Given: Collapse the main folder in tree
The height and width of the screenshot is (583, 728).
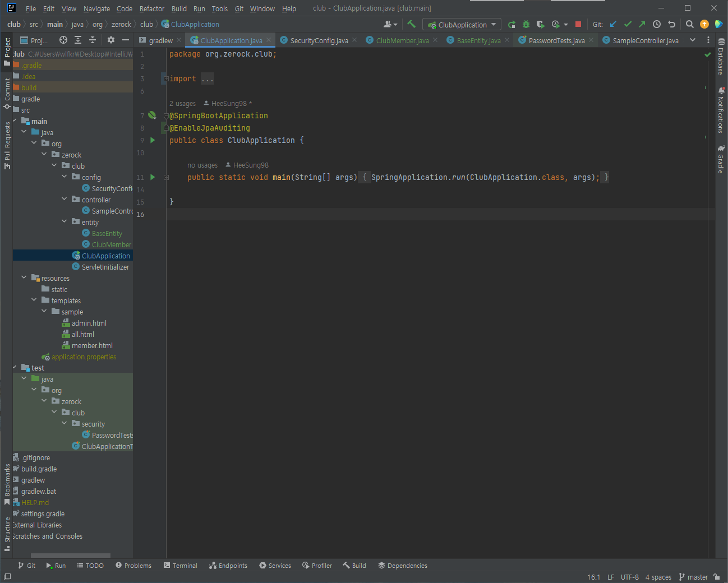Looking at the screenshot, I should point(15,121).
